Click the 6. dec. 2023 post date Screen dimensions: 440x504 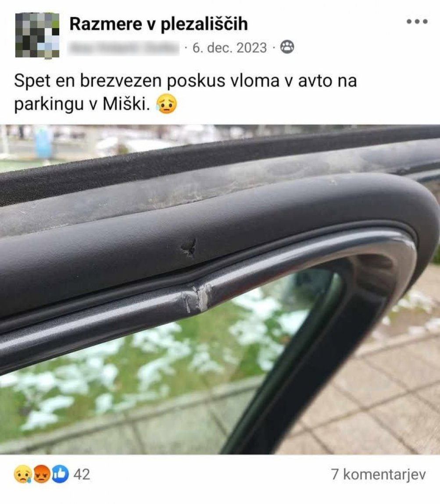[229, 48]
